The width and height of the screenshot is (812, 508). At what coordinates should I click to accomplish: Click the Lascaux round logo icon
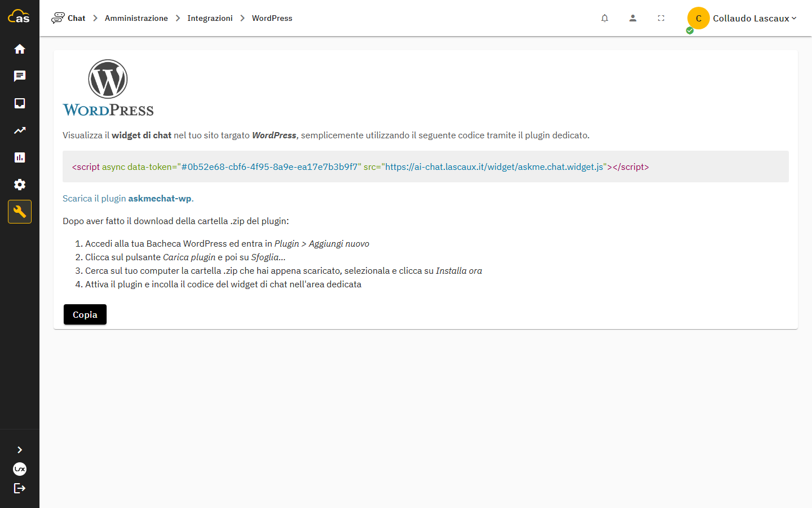[x=20, y=469]
